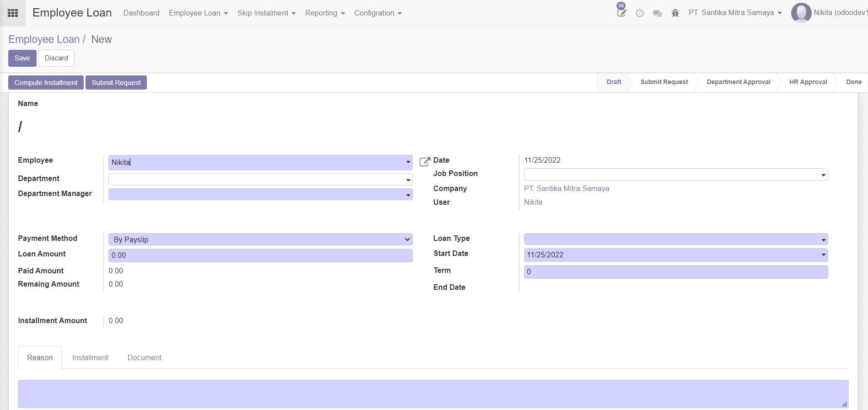Save the new loan record
Screen dimensions: 868x410
pyautogui.click(x=22, y=58)
